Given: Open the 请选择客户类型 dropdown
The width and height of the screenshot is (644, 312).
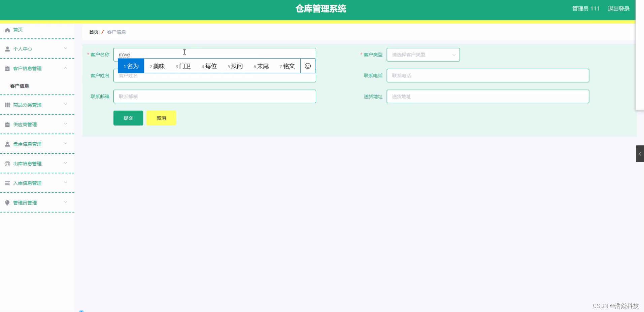Looking at the screenshot, I should click(x=423, y=55).
